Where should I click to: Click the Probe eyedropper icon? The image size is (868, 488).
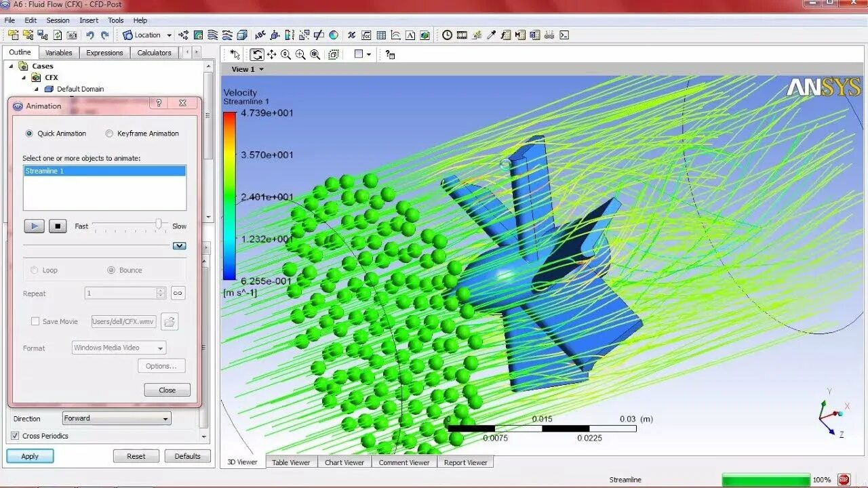pyautogui.click(x=492, y=35)
